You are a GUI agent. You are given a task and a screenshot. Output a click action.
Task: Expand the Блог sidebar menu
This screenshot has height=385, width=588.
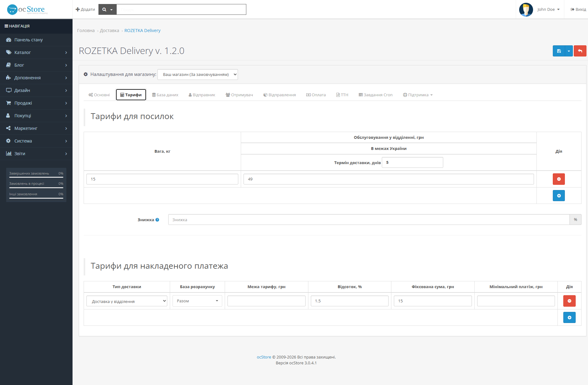point(36,65)
